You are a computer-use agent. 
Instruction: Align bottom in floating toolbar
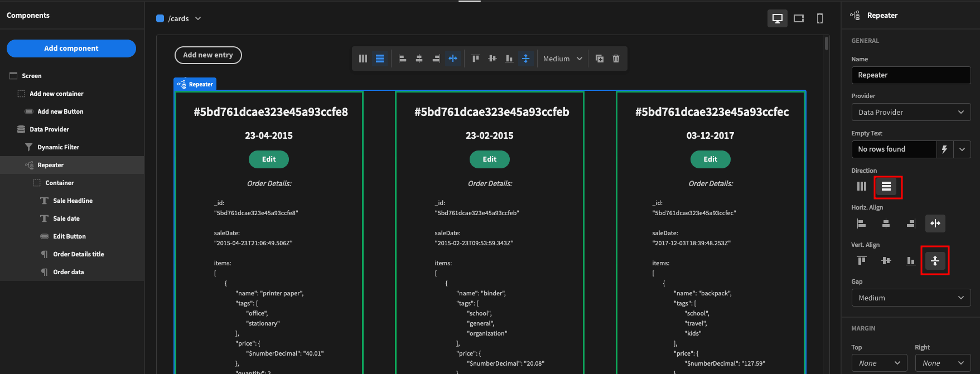click(x=509, y=59)
